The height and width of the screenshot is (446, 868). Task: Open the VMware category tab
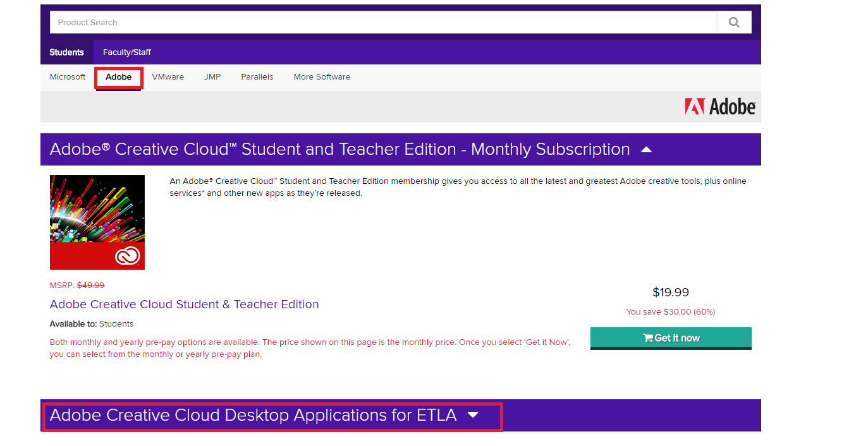pos(168,77)
